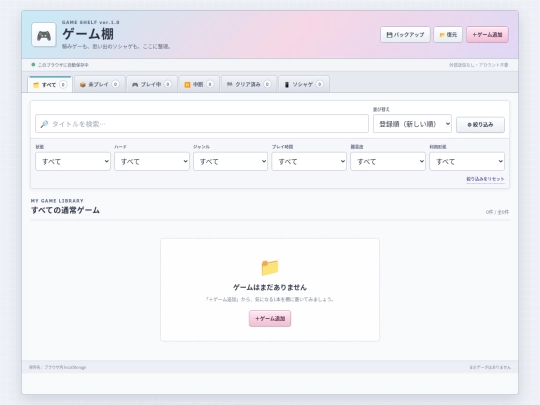Expand the ハード filter dropdown
This screenshot has height=405, width=540.
pos(152,161)
